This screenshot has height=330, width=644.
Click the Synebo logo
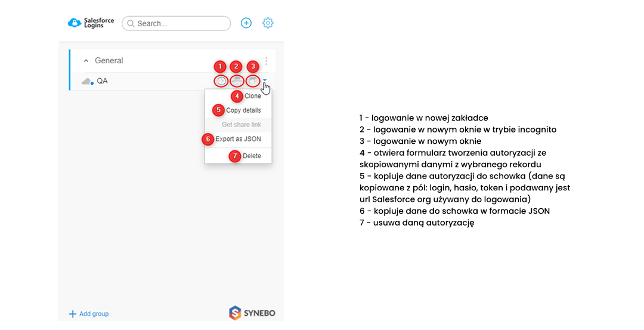252,313
